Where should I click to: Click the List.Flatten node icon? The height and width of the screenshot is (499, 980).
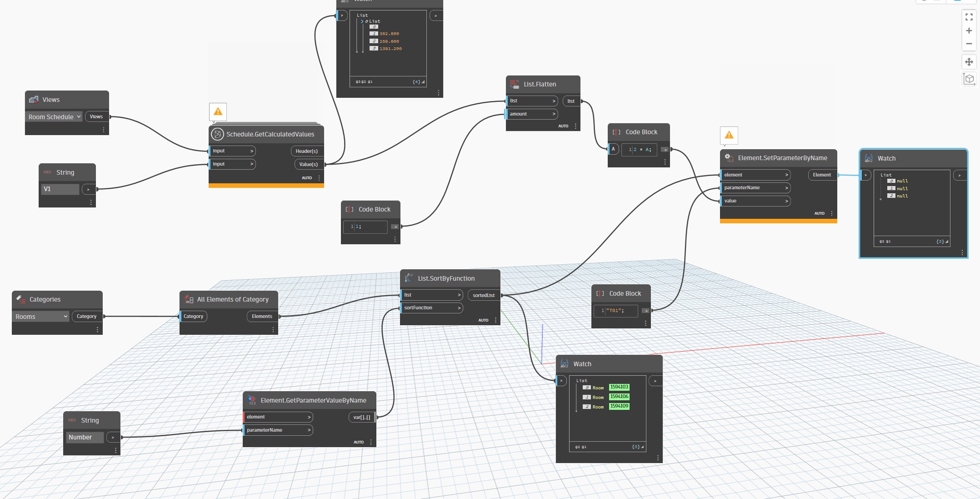[515, 84]
